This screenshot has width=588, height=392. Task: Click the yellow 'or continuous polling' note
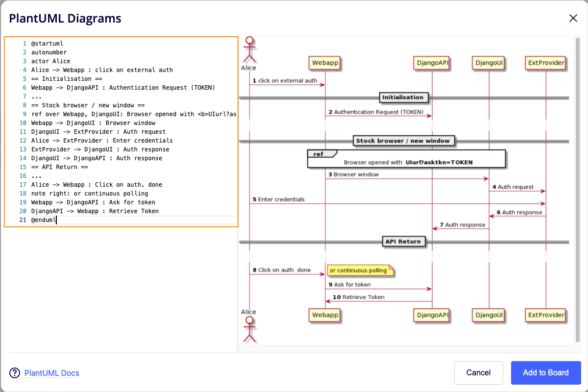(361, 270)
